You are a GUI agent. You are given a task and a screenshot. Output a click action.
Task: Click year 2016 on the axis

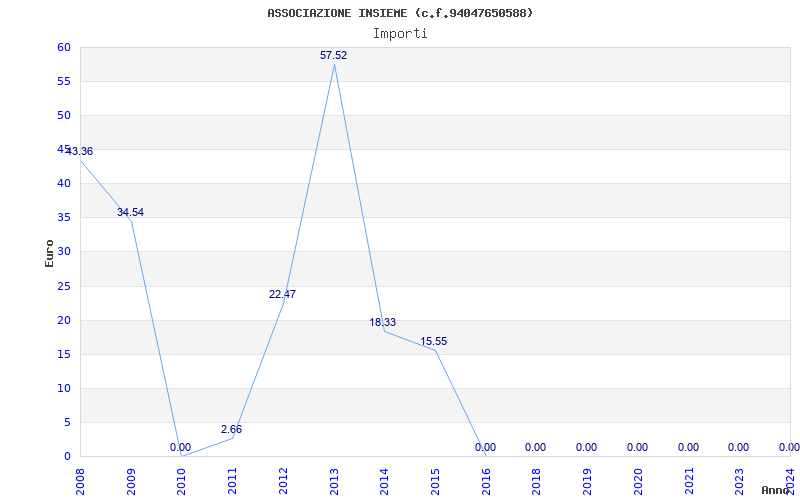pos(486,481)
